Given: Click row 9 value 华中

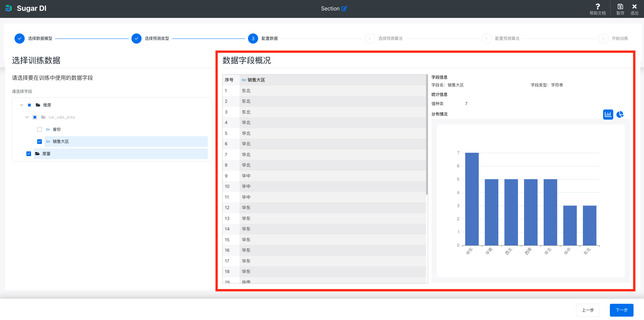Looking at the screenshot, I should [246, 176].
